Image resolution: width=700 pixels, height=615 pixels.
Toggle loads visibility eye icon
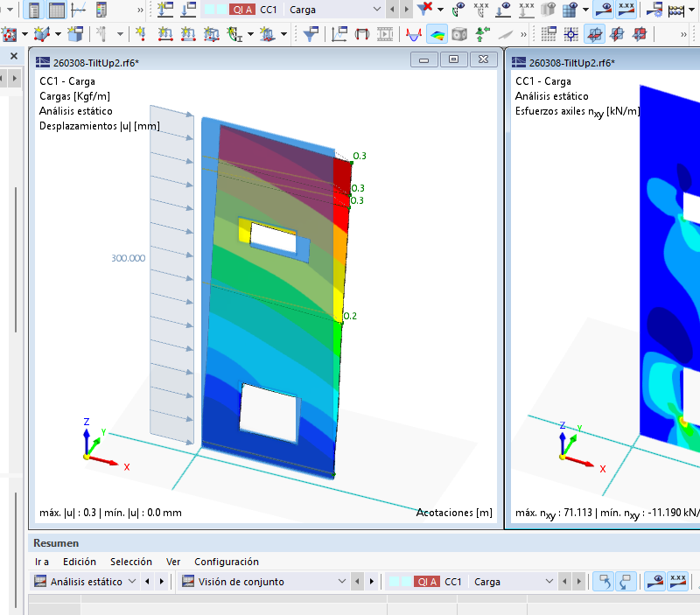504,10
